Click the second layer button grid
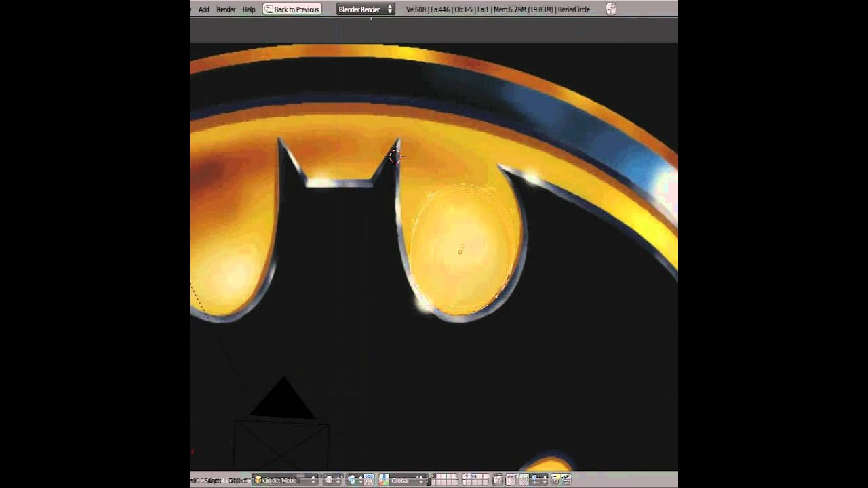868x488 pixels. [x=476, y=480]
